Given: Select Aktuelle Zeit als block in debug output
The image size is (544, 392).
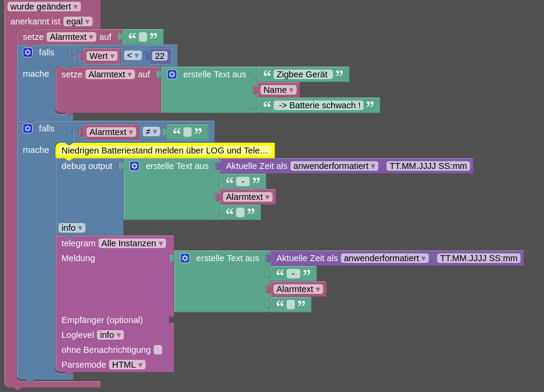Looking at the screenshot, I should [x=256, y=166].
